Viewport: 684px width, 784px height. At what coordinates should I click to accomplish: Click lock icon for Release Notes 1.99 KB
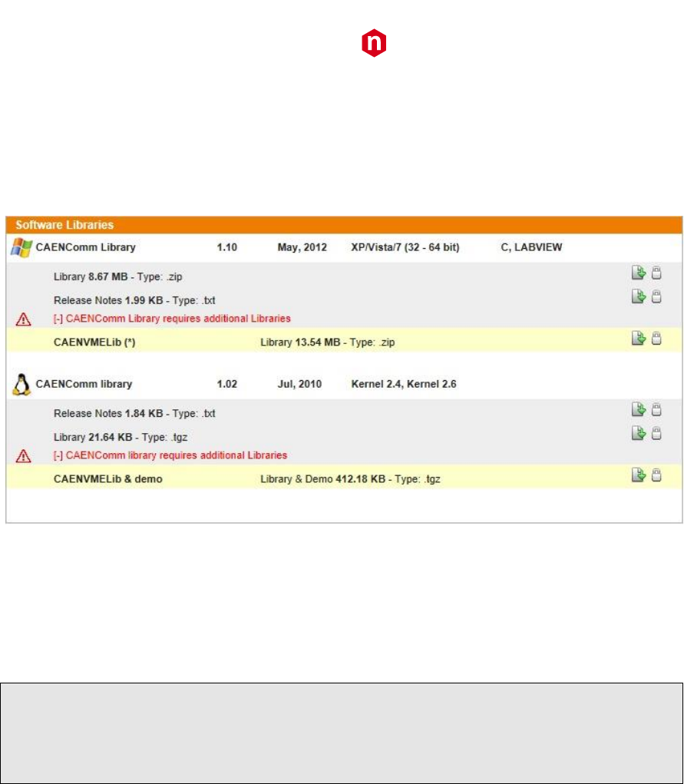click(x=656, y=296)
